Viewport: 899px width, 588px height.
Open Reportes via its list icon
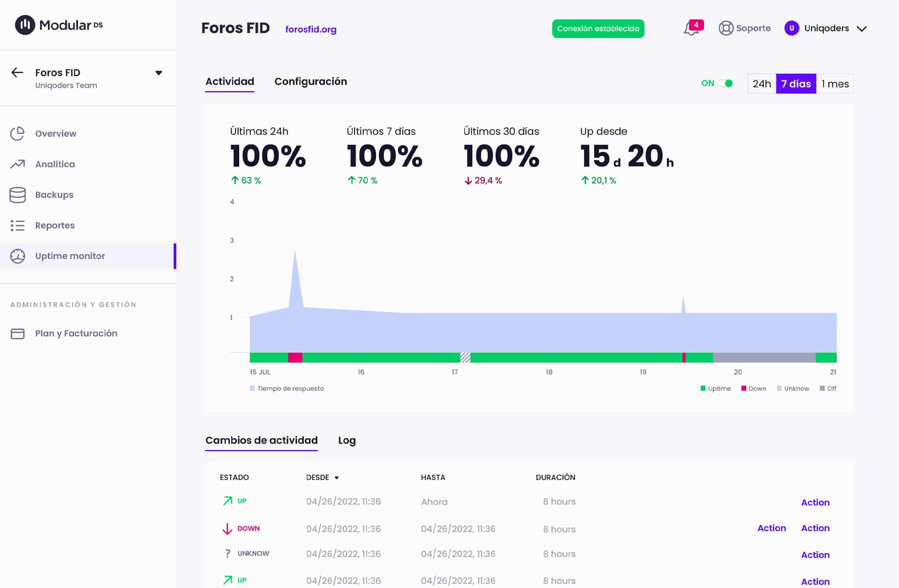(18, 226)
